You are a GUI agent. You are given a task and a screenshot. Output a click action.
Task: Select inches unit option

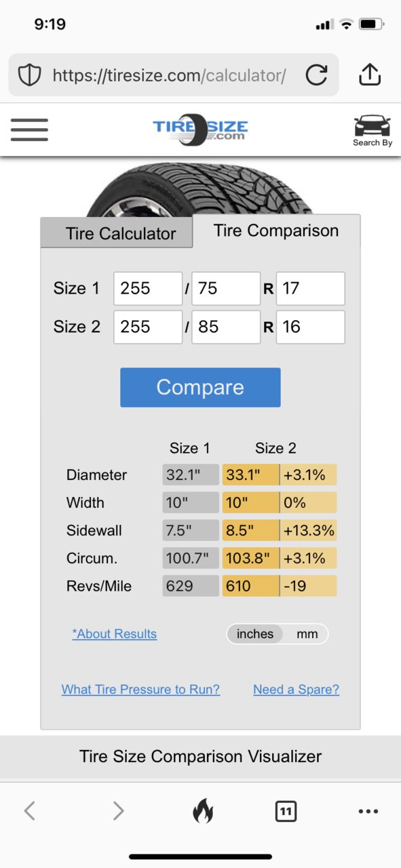pyautogui.click(x=255, y=634)
